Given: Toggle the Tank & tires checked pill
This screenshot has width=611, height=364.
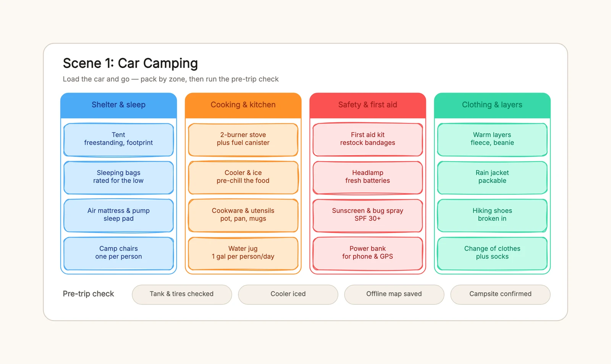Looking at the screenshot, I should pyautogui.click(x=182, y=294).
